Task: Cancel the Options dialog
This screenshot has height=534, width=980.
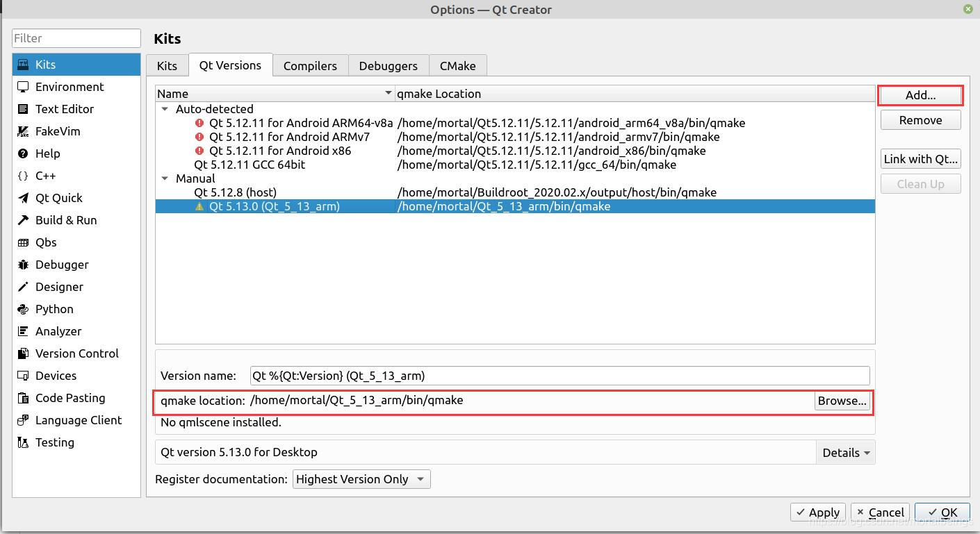Action: (879, 512)
